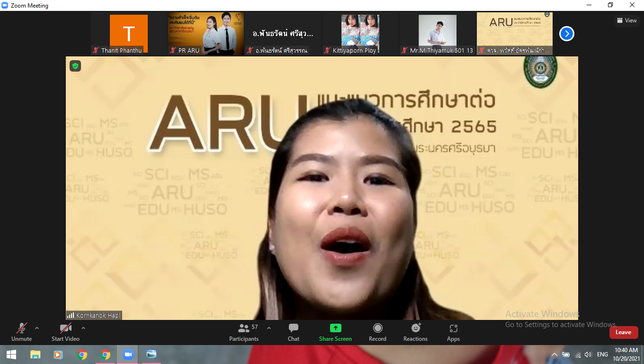Leave the meeting
Image resolution: width=644 pixels, height=364 pixels.
(623, 332)
